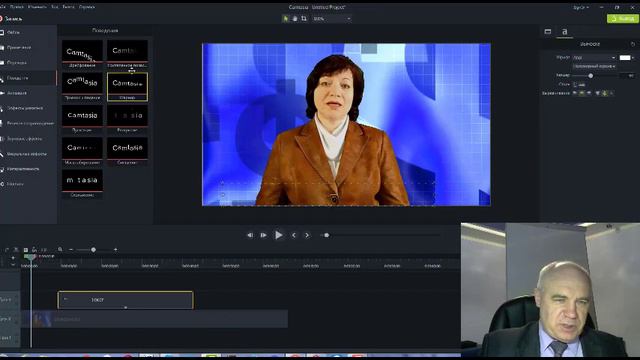Start a new recording with Запись
Screen dimensions: 640x360
point(11,19)
